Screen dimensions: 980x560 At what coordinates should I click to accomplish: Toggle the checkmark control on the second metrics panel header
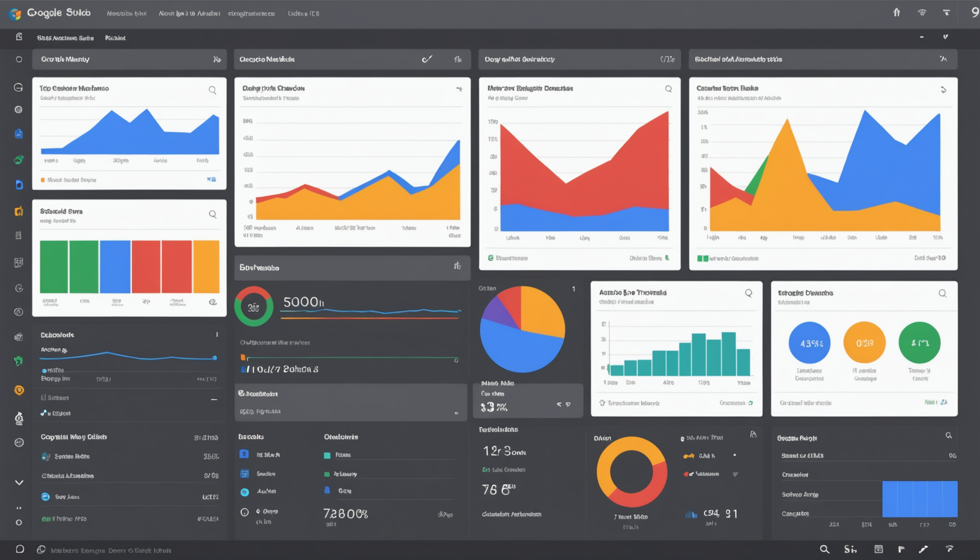click(428, 59)
